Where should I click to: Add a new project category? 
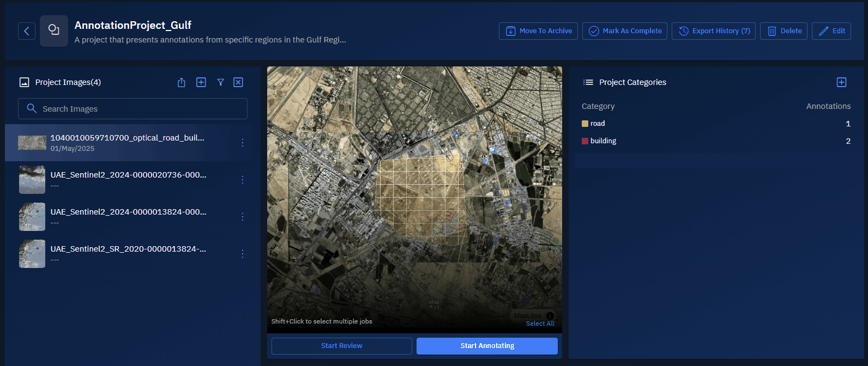841,82
